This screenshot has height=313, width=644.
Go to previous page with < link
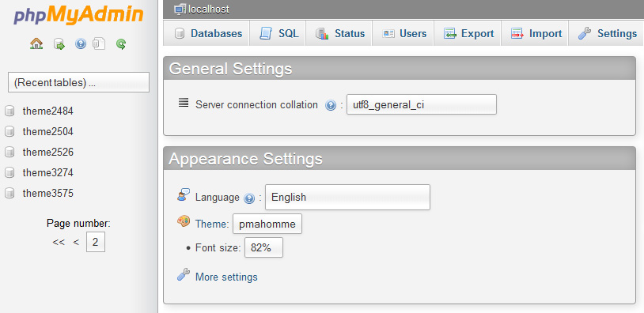[x=76, y=243]
